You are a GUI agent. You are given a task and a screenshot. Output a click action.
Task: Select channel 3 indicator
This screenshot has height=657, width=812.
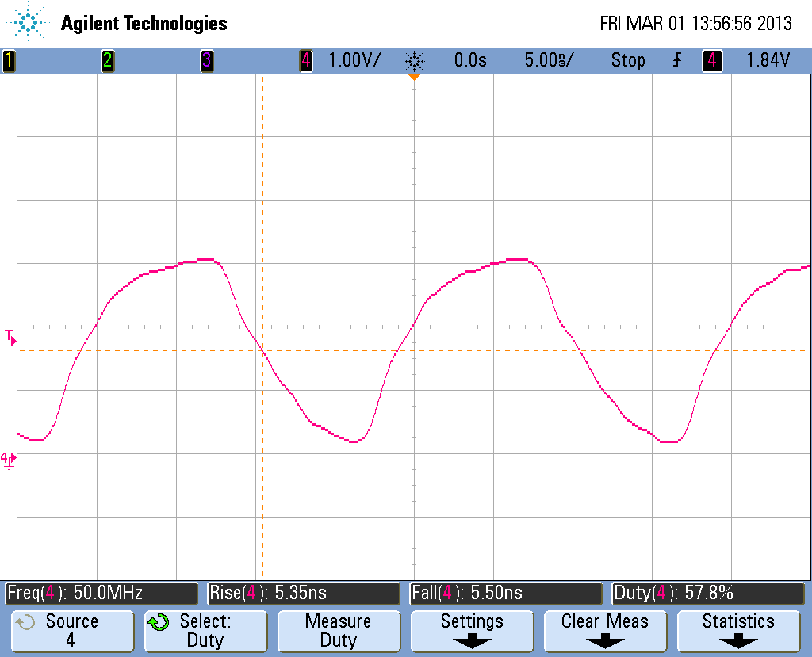pos(207,60)
